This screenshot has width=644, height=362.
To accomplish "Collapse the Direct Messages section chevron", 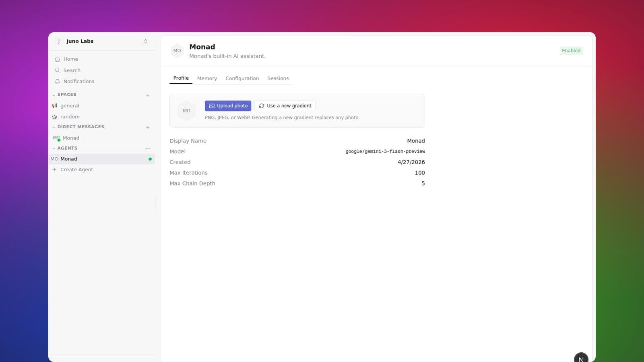I will 54,127.
